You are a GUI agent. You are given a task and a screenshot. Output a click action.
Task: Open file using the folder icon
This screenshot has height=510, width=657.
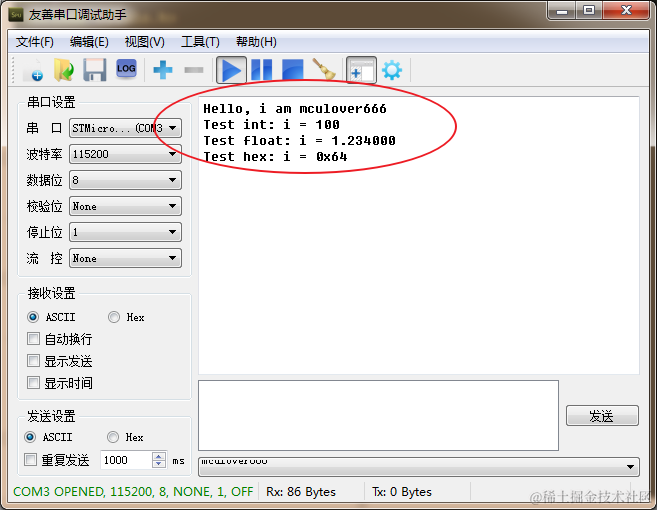coord(64,70)
